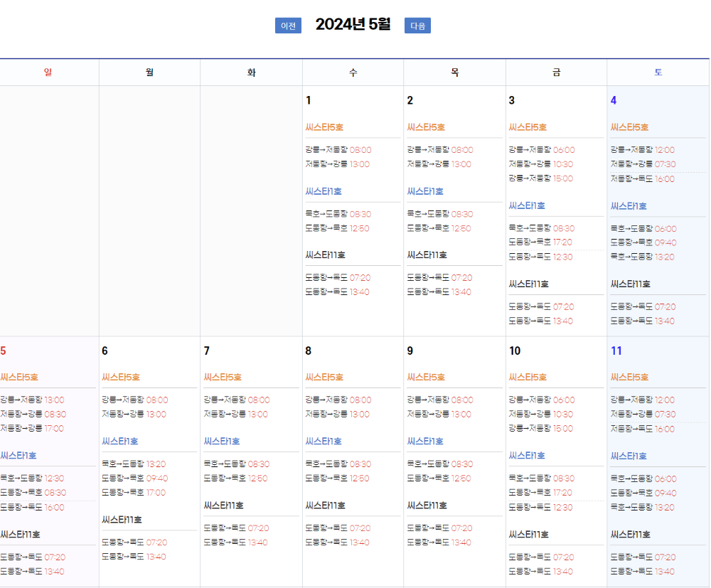Image resolution: width=711 pixels, height=588 pixels.
Task: Select the 목 (Thursday) column header
Action: coord(455,72)
